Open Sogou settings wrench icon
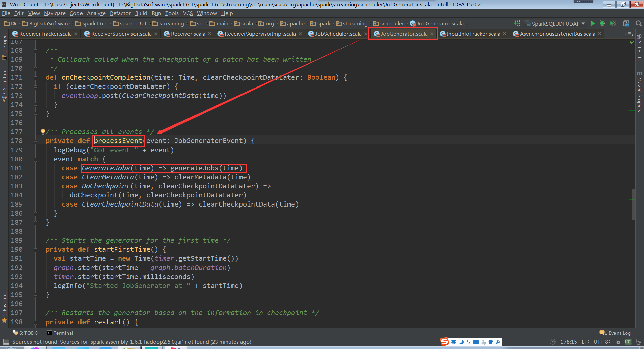The height and width of the screenshot is (349, 644). point(498,342)
